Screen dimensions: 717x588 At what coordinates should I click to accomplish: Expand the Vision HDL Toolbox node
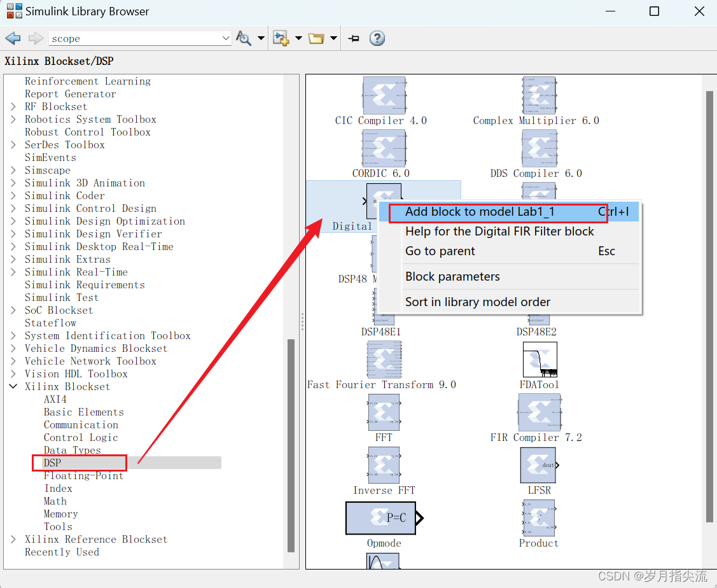(13, 374)
